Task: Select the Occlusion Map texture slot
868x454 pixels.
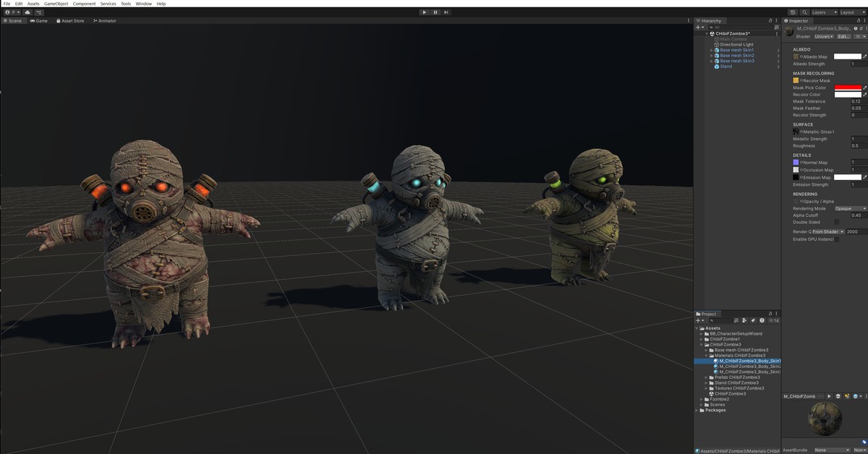Action: [796, 170]
